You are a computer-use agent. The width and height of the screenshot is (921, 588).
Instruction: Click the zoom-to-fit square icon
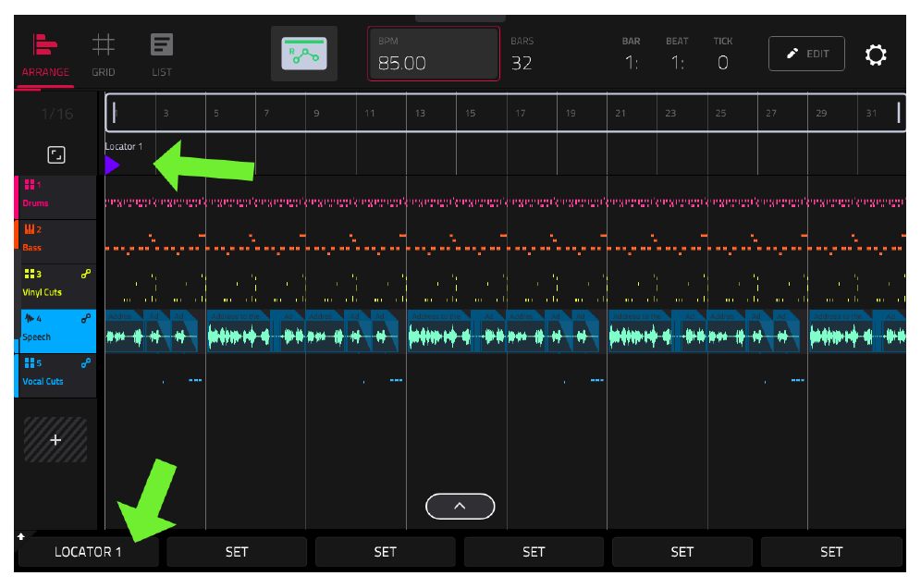coord(56,155)
